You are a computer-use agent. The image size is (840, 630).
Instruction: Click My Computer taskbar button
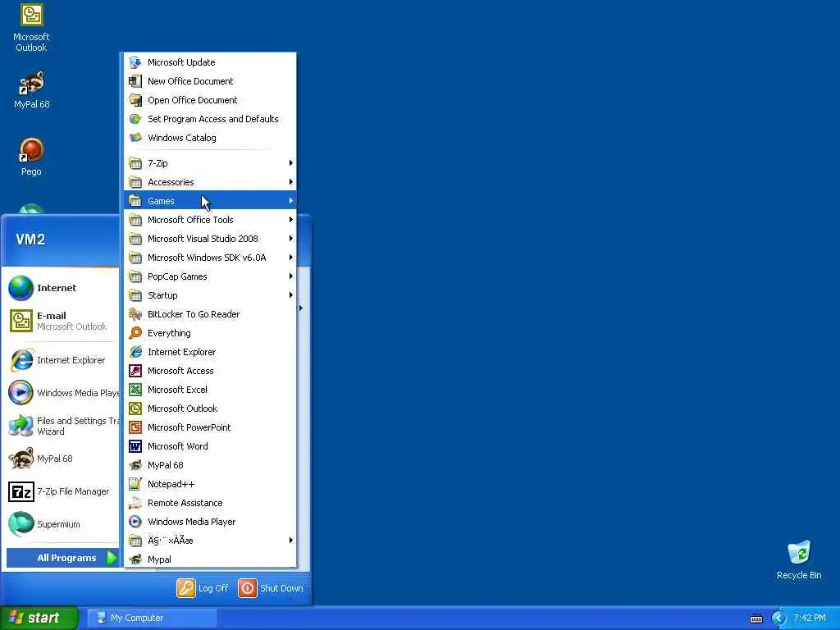[152, 618]
